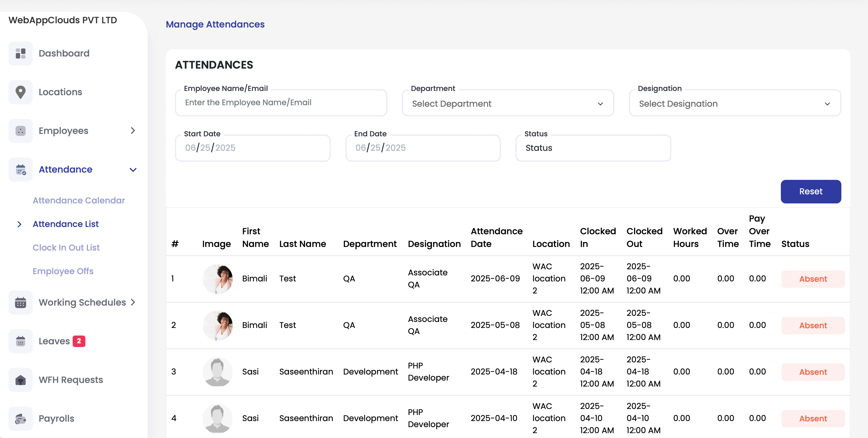Click the Locations pin icon

(21, 92)
